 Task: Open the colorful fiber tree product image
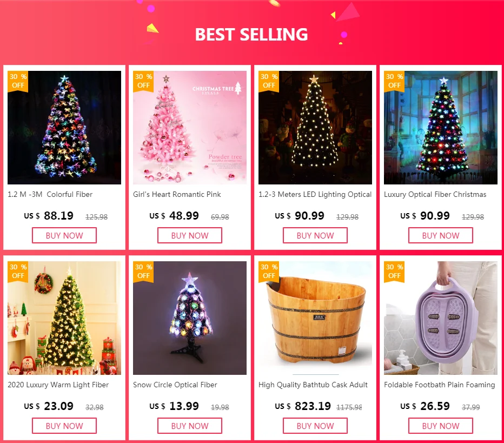(64, 128)
